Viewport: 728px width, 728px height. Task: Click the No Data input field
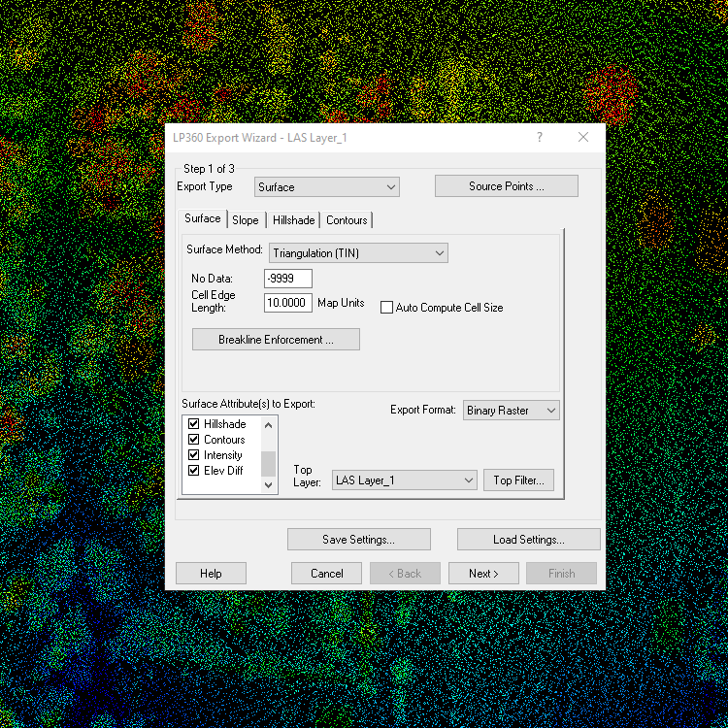[x=288, y=279]
